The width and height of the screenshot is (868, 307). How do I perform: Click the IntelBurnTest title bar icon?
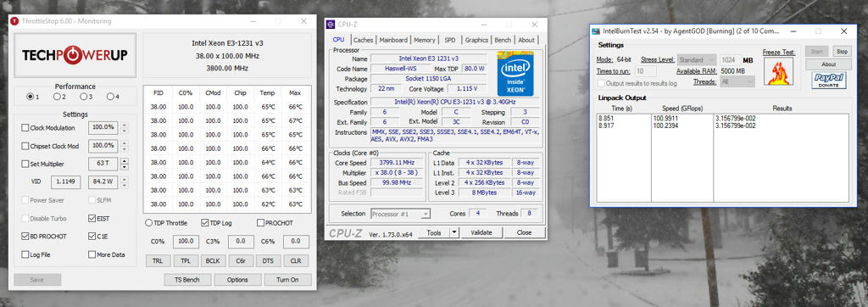596,31
